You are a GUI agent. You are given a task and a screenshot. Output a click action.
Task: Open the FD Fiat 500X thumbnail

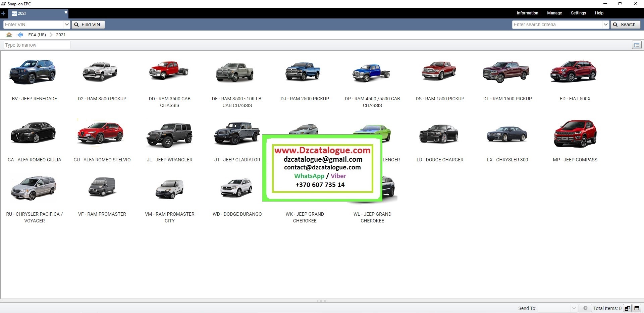(574, 71)
